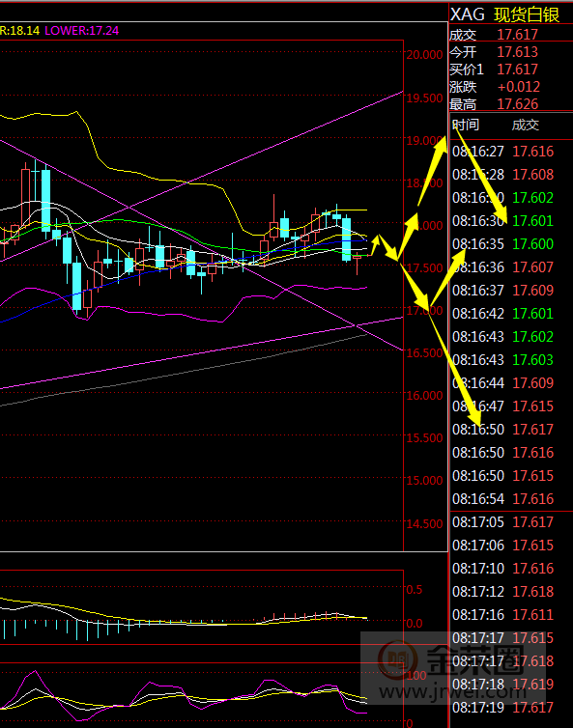Select the 最高 17.626 quote row
This screenshot has width=573, height=728.
click(511, 104)
